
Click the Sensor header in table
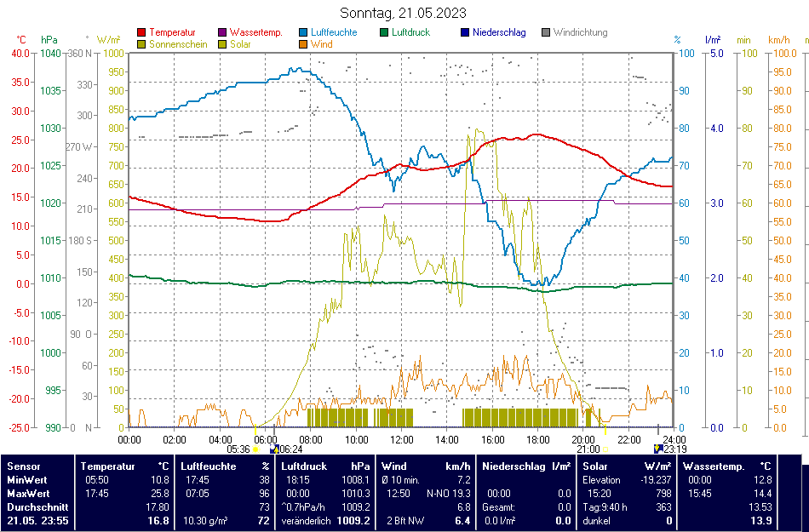24,466
